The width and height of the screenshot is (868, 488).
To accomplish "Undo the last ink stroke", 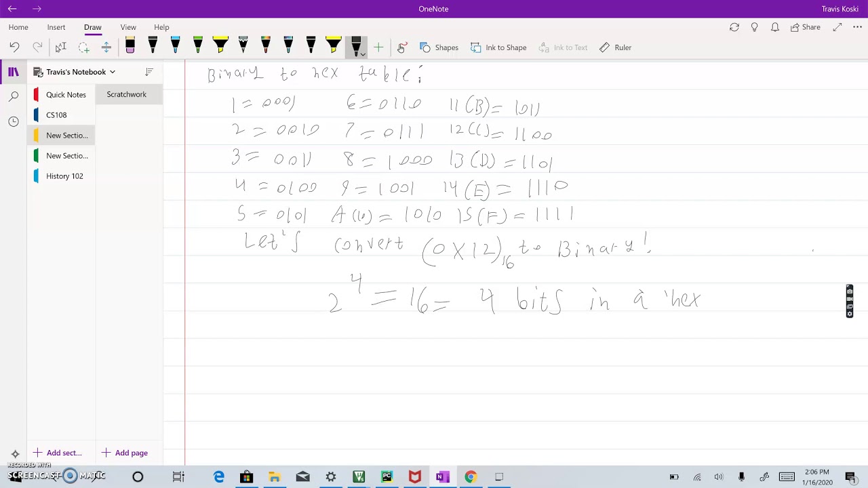I will 14,47.
